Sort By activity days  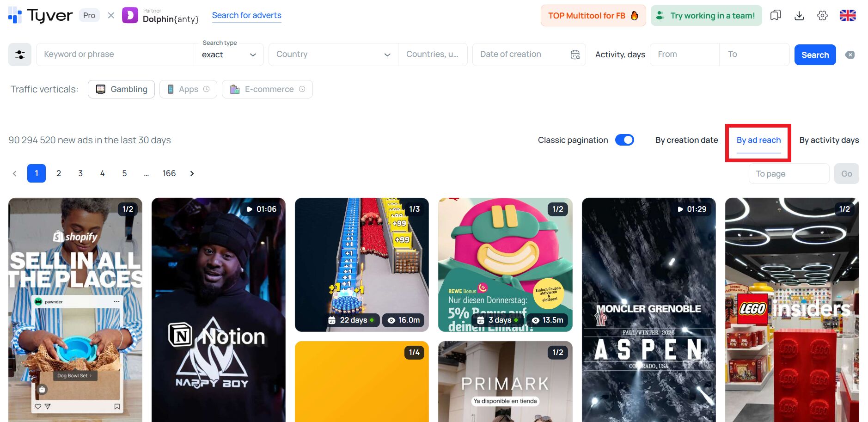point(829,140)
